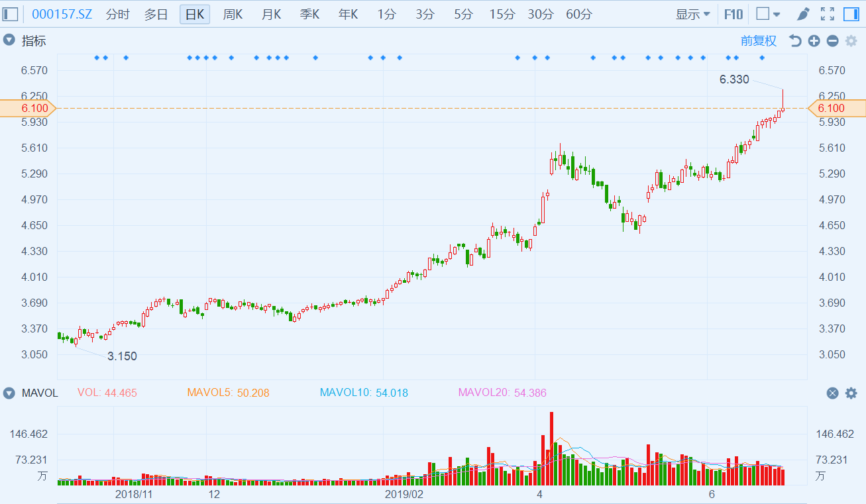Close the MAVOL volume panel
Image resolution: width=866 pixels, height=504 pixels.
tap(833, 393)
